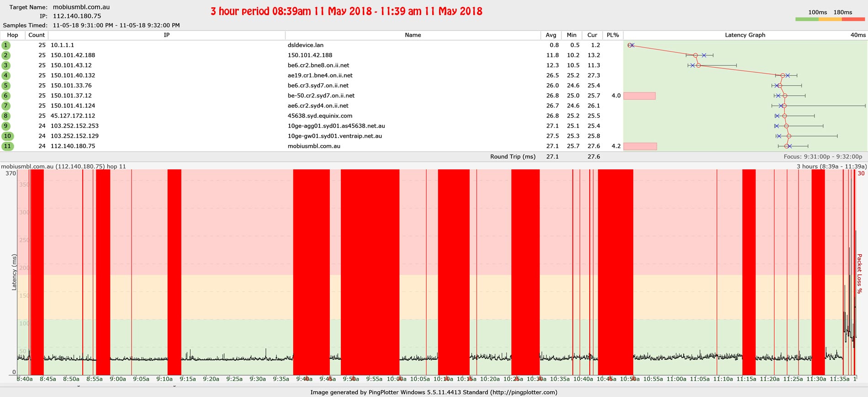Select the hop 2 green number icon
Screen dimensions: 868x397
(6, 55)
